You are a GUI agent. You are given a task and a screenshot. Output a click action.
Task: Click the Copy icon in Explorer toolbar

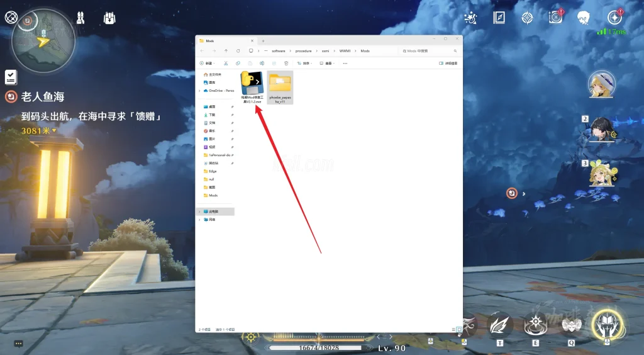(238, 64)
